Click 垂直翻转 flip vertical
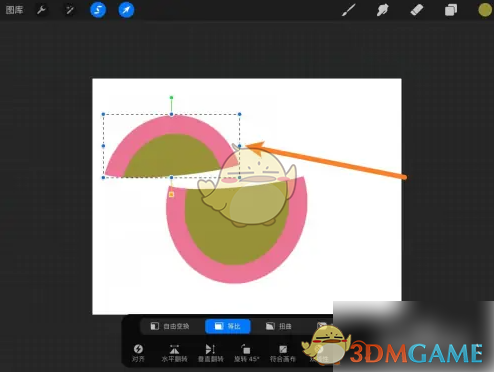 [x=210, y=353]
